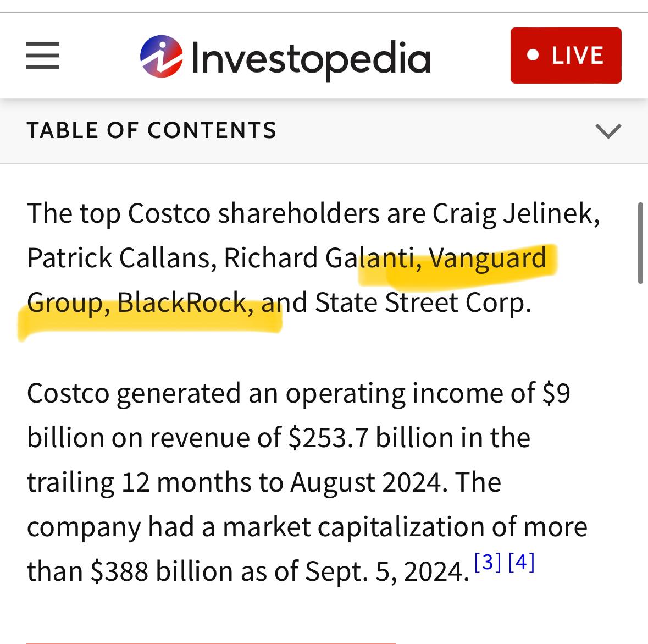Click the highlighted word Vanguard
Viewport: 648px width, 644px height.
(x=488, y=258)
